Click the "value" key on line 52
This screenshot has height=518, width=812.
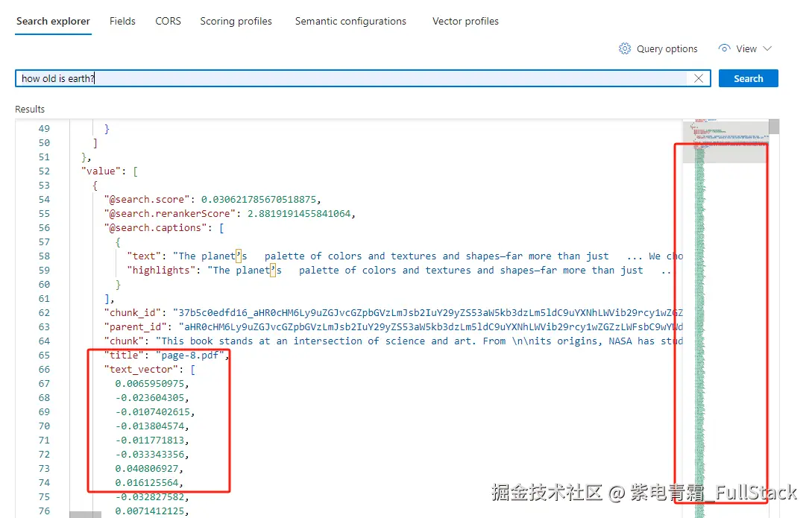101,171
